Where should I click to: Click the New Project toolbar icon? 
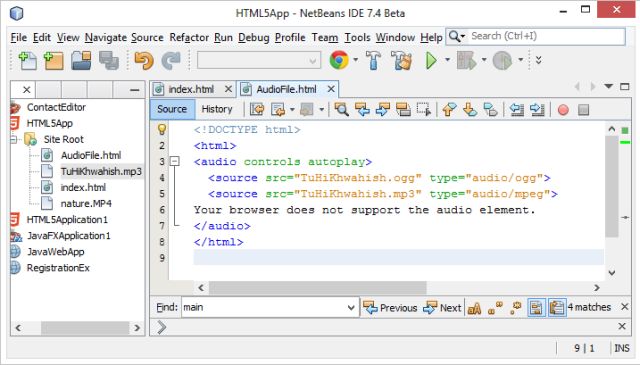coord(53,60)
